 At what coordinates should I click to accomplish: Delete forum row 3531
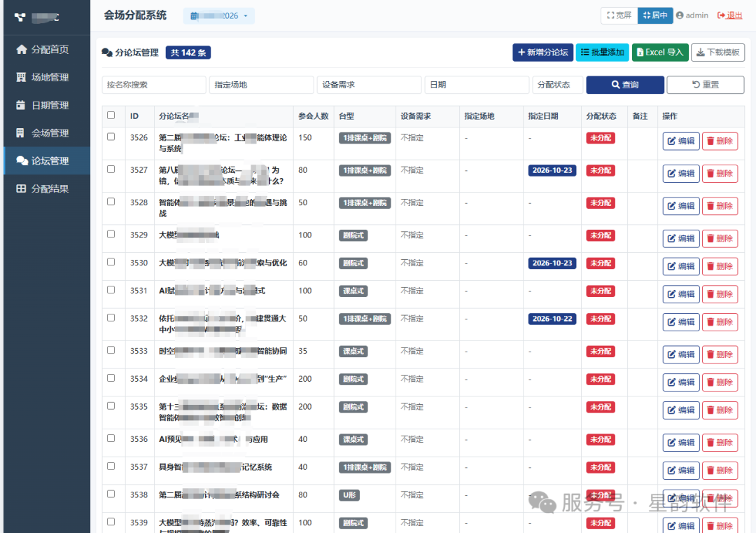pyautogui.click(x=720, y=294)
